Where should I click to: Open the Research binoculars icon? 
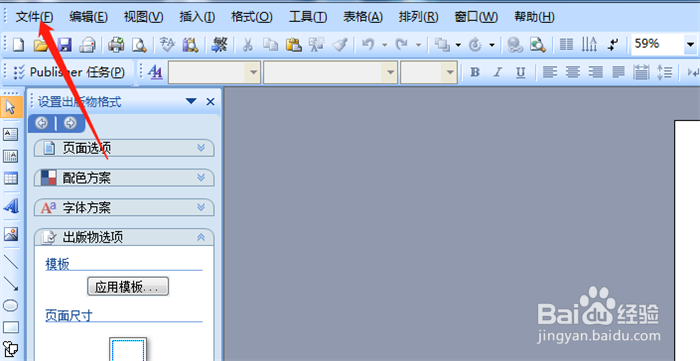pos(190,45)
